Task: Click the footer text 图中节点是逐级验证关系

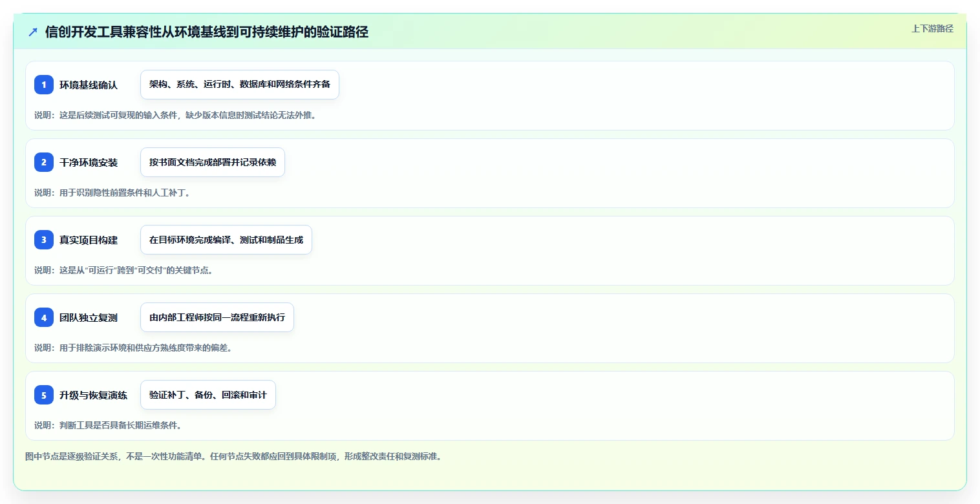Action: pyautogui.click(x=233, y=456)
